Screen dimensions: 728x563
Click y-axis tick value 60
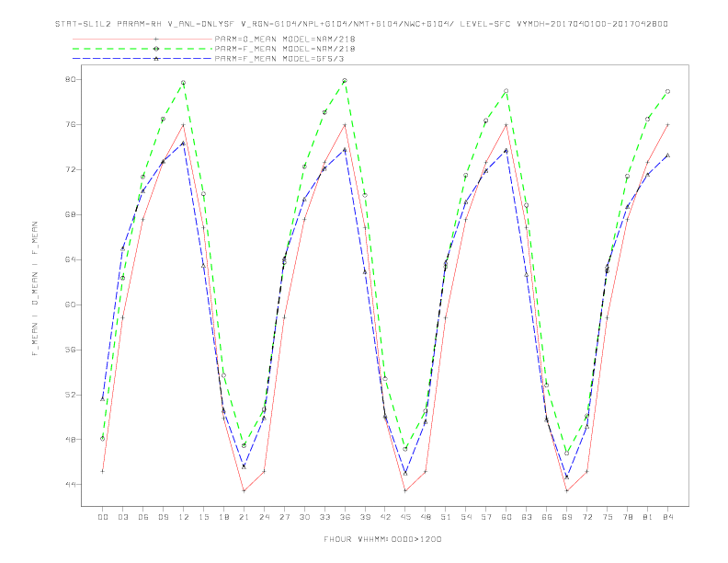70,304
